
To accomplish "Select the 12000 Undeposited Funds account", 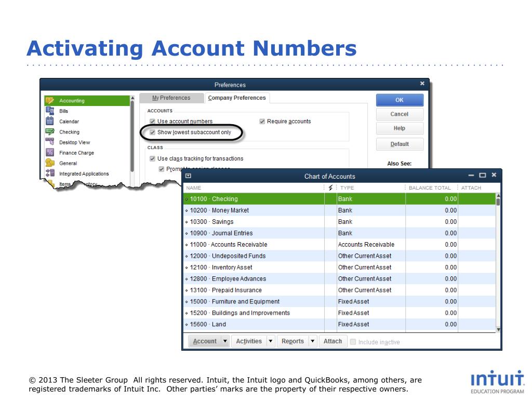I will [339, 256].
